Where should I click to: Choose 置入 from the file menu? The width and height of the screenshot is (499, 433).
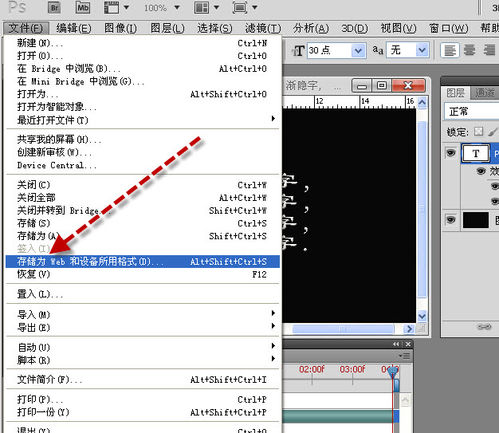[x=143, y=294]
